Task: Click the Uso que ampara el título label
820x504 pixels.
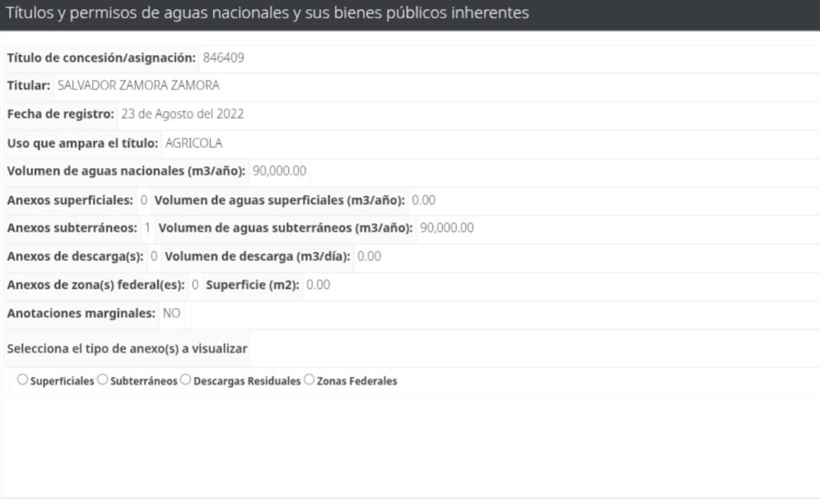Action: pos(82,143)
